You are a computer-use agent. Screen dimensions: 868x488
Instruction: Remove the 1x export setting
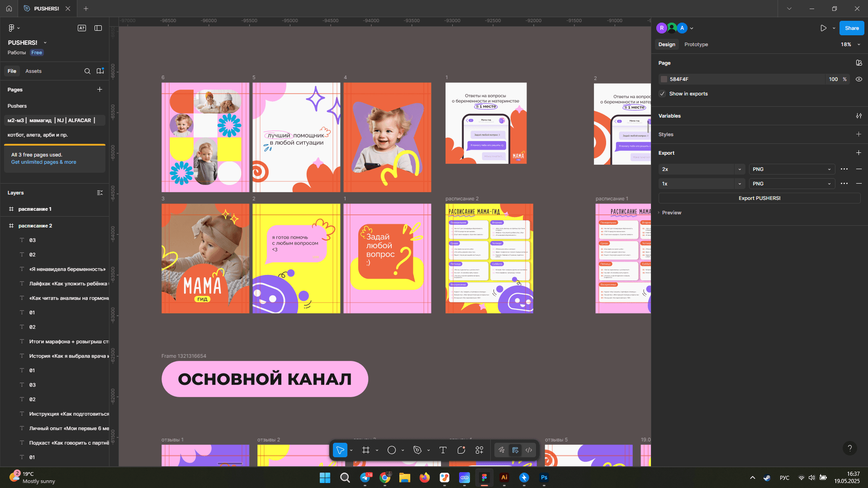pos(859,184)
